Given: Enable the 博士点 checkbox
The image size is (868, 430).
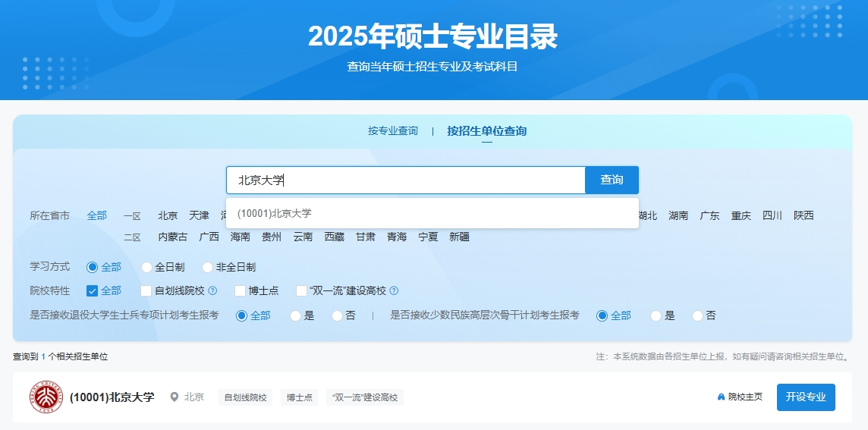Looking at the screenshot, I should coord(240,290).
